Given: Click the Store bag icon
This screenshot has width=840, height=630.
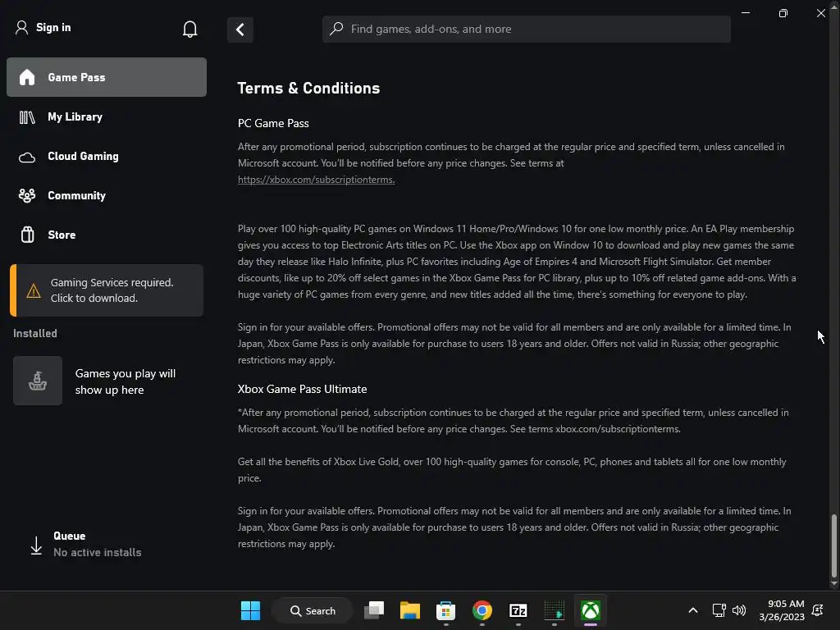Looking at the screenshot, I should coord(27,235).
